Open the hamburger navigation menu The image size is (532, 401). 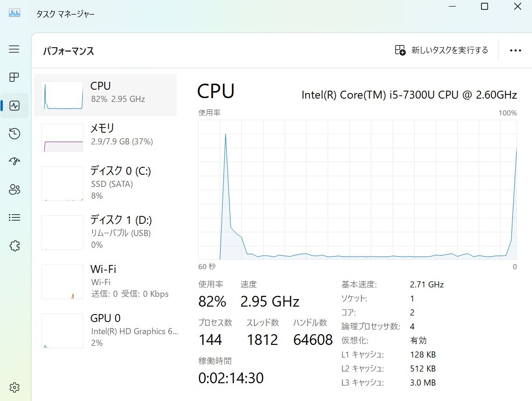[x=14, y=49]
